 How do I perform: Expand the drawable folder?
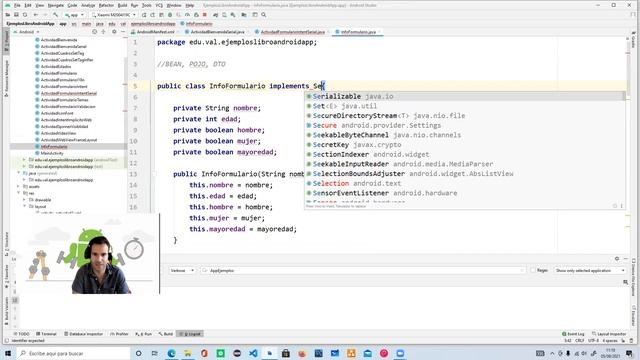click(x=24, y=200)
